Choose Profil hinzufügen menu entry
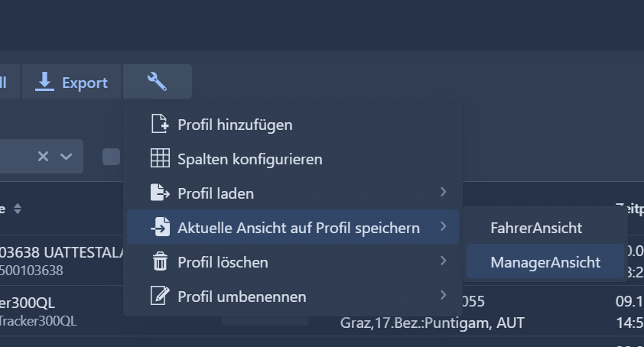The width and height of the screenshot is (644, 347). 235,124
